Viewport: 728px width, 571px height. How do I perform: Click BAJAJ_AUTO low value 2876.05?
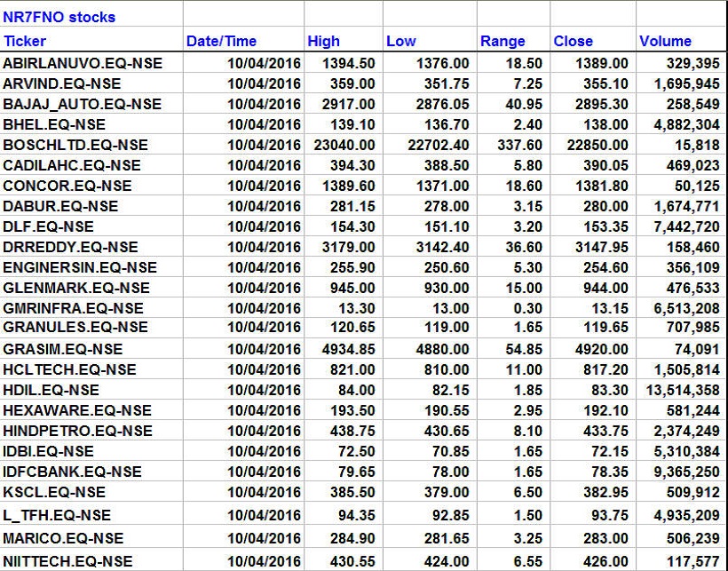pos(439,104)
